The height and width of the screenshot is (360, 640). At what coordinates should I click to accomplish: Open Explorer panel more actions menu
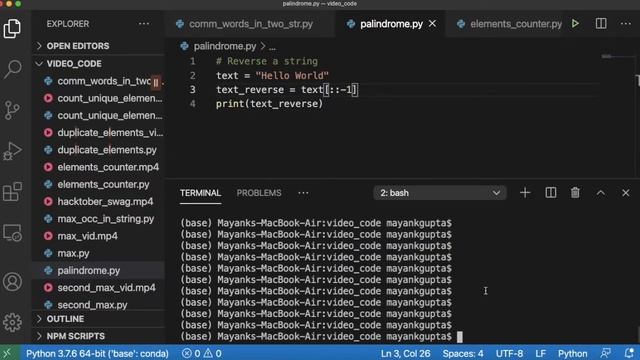(144, 24)
